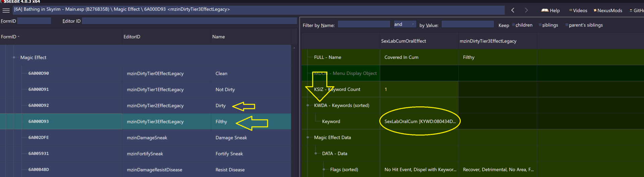Collapse the Magic Effect Data node

tap(308, 138)
